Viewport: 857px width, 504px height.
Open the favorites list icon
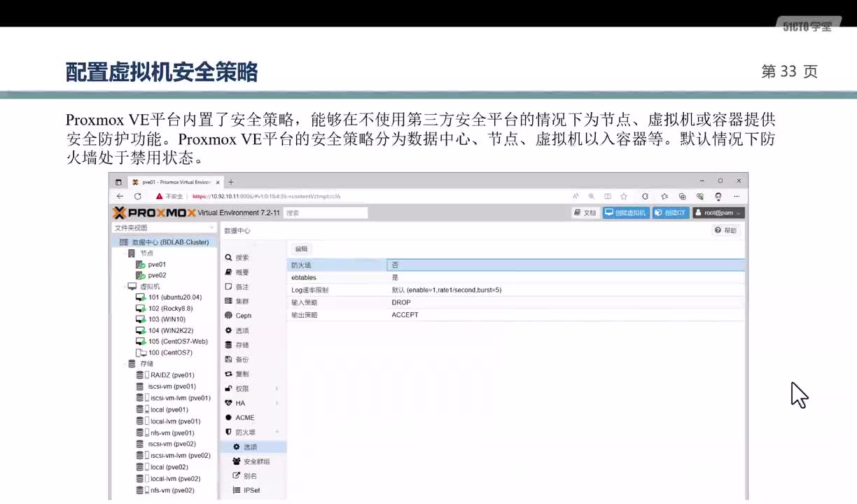click(664, 197)
